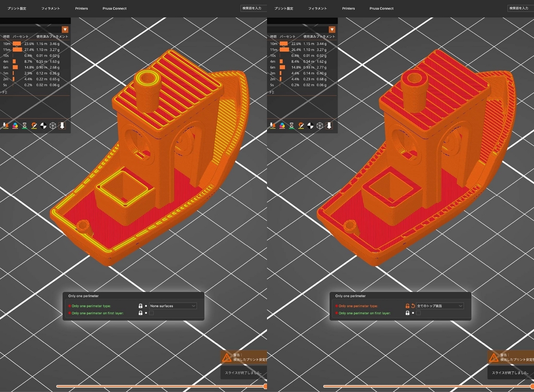Click lock icon on left screenshot's first layer row
Screen dimensions: 534x392
(x=141, y=313)
